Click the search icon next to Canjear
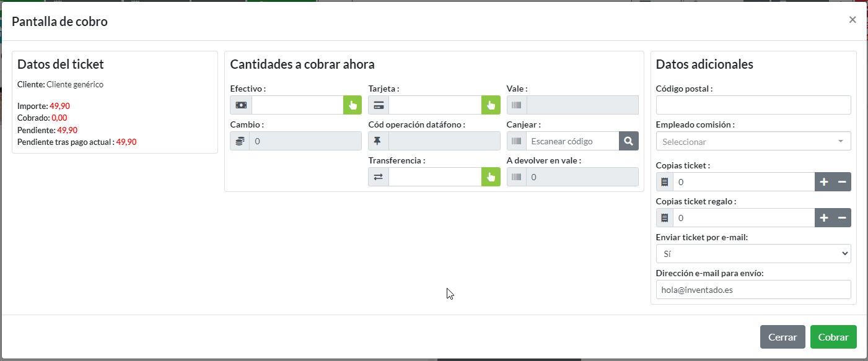This screenshot has height=361, width=868. click(628, 141)
